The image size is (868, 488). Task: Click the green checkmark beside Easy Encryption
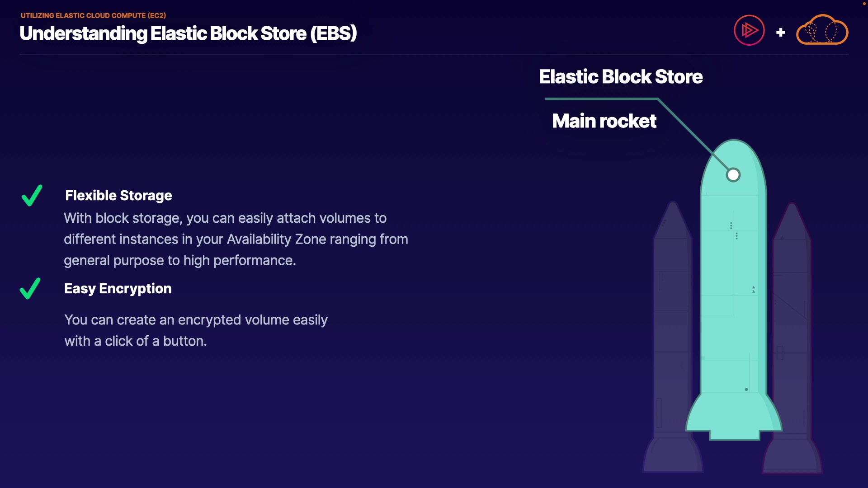pyautogui.click(x=30, y=289)
